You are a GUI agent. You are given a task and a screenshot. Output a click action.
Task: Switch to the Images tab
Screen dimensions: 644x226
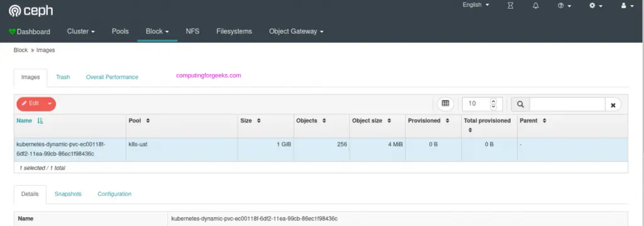[30, 77]
